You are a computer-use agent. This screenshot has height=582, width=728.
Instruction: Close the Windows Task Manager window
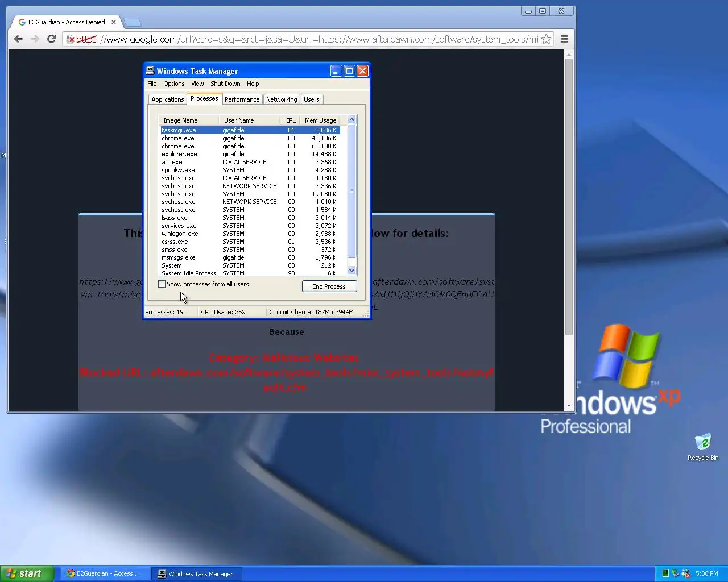[362, 71]
